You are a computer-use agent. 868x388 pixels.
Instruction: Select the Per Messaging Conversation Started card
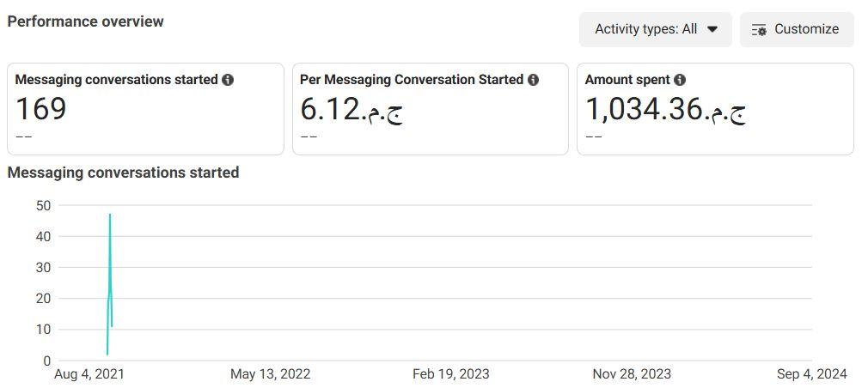[x=430, y=109]
